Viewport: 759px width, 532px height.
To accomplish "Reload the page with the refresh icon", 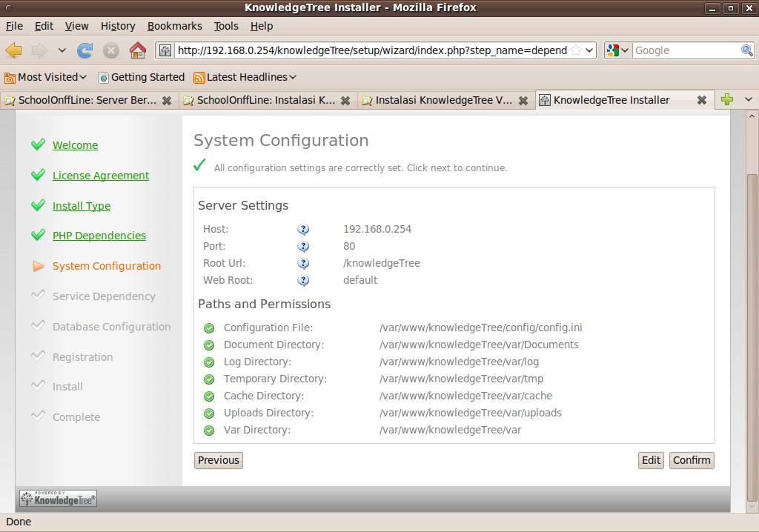I will [x=85, y=50].
